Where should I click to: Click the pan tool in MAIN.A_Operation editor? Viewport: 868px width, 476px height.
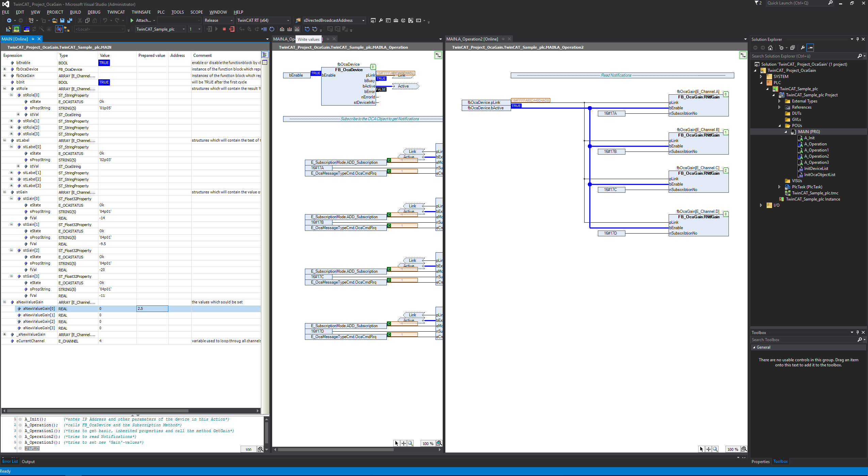404,443
